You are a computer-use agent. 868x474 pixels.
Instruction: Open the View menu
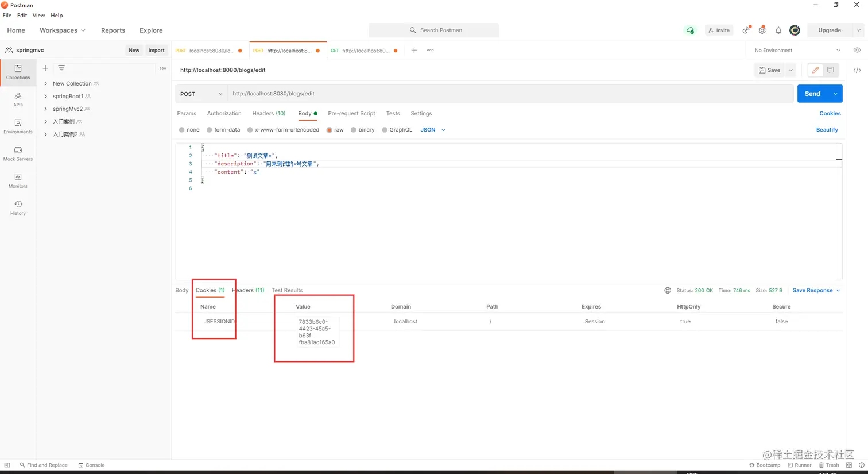[x=38, y=16]
